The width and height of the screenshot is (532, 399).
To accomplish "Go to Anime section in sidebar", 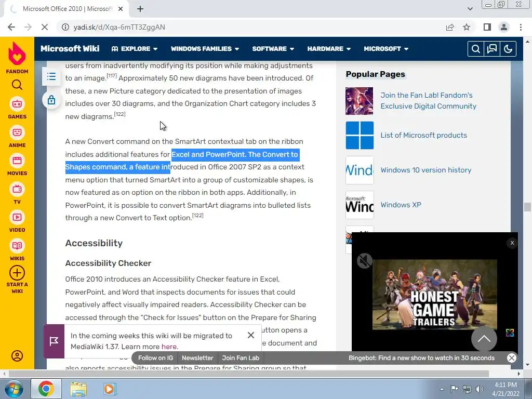I will [x=17, y=137].
